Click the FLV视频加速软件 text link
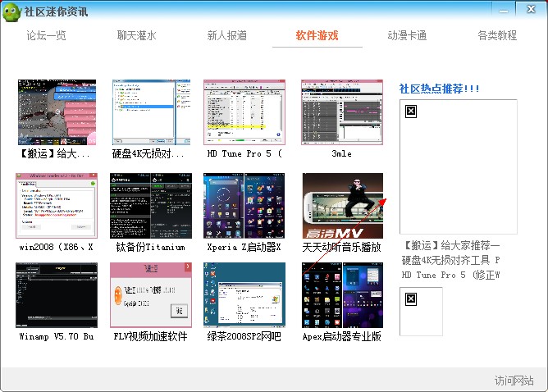The width and height of the screenshot is (548, 392). (151, 336)
